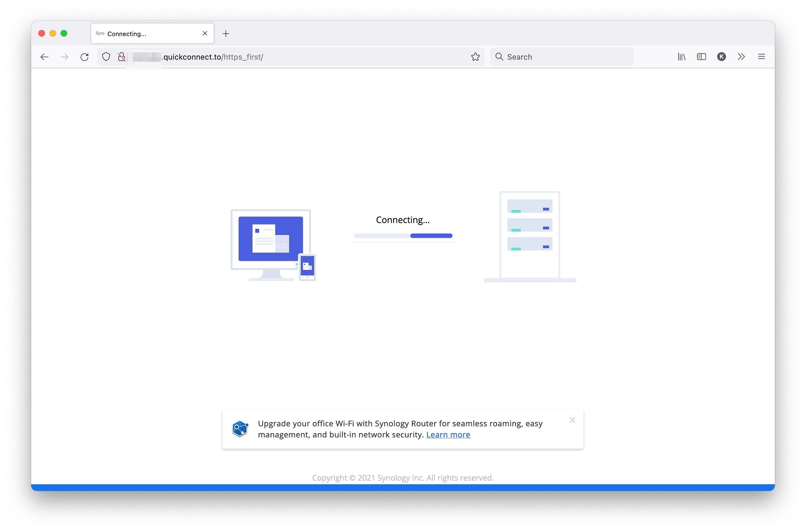Click the browser back arrow

coord(44,57)
